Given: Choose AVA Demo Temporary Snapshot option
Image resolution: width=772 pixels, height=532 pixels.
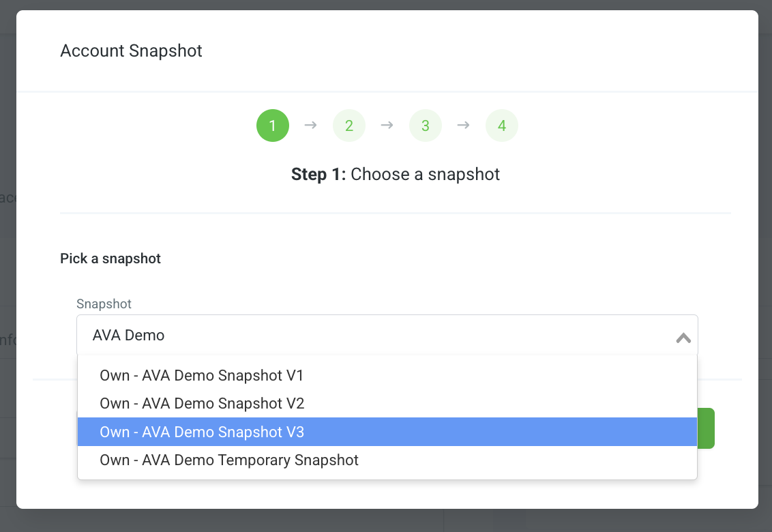Looking at the screenshot, I should click(x=387, y=460).
